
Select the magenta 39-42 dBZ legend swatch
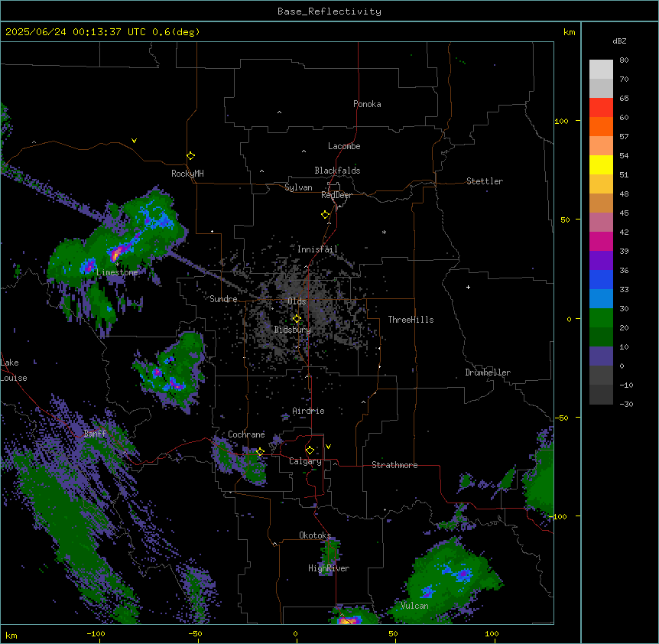[x=601, y=241]
